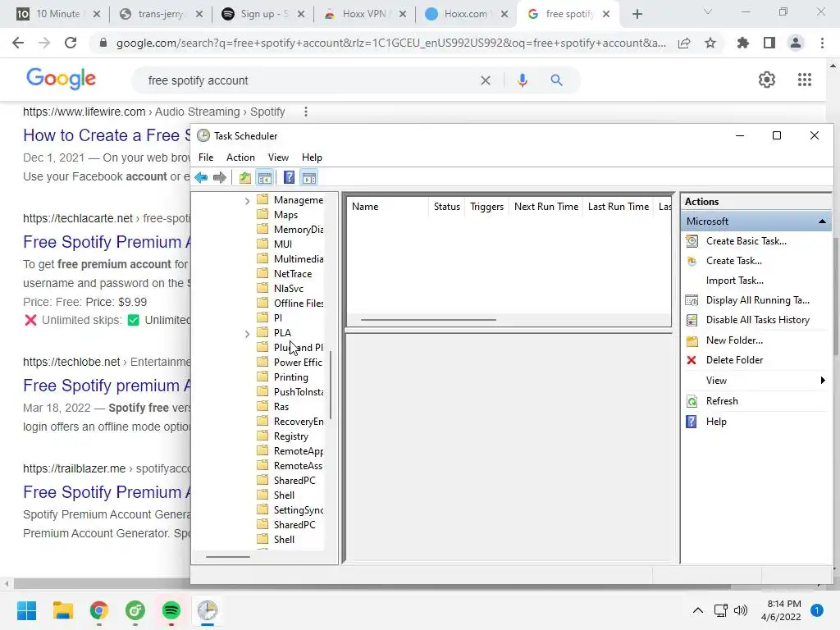Click Create Basic Task in Actions pane

(x=746, y=241)
